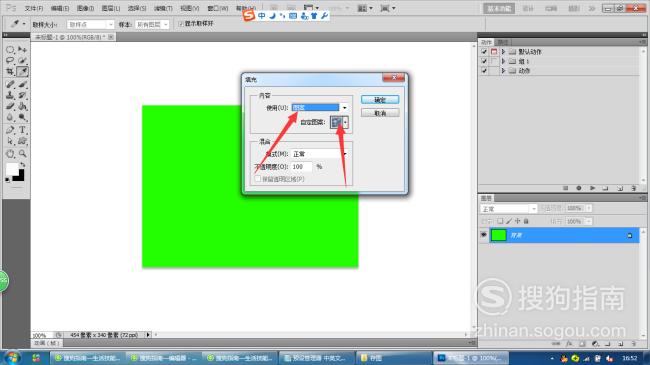Open the 选择(S) menu
650x365 pixels.
[x=137, y=8]
